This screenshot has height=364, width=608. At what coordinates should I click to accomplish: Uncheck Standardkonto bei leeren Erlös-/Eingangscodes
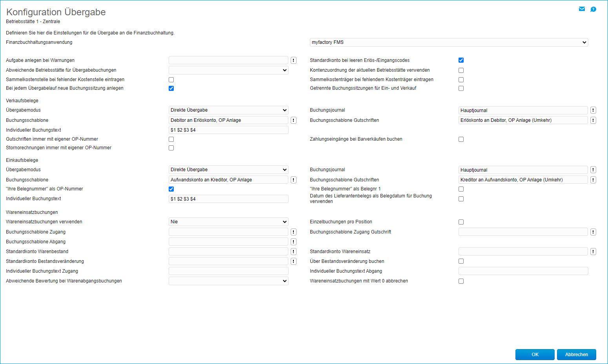461,60
